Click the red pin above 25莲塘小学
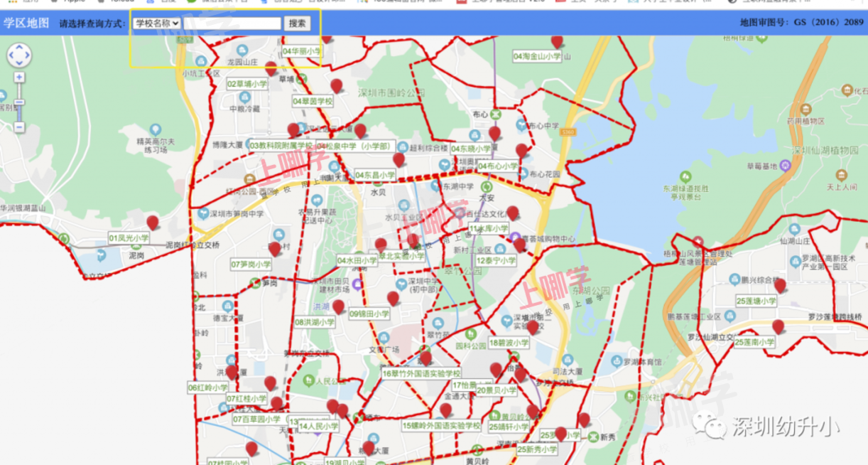 [x=780, y=285]
